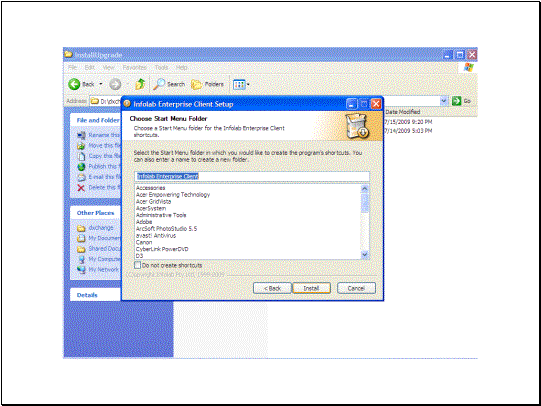Select Accessories in the folder list
Viewport: 541px width, 406px height.
[x=150, y=188]
